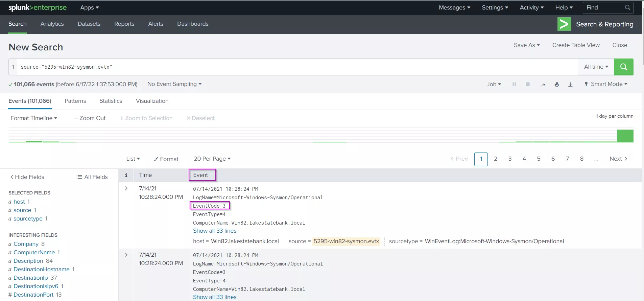The height and width of the screenshot is (301, 644).
Task: Click Zoom Out on the timeline
Action: (90, 118)
